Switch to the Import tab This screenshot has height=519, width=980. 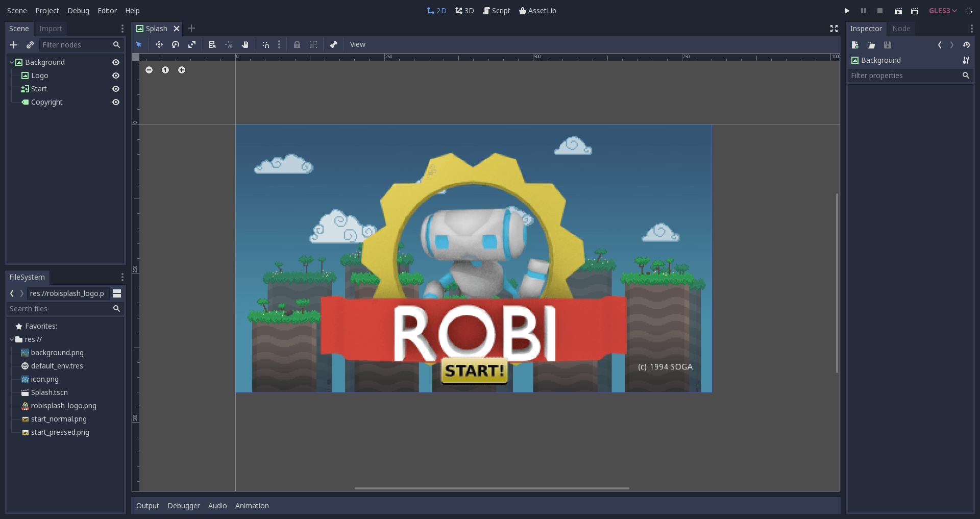[x=51, y=29]
